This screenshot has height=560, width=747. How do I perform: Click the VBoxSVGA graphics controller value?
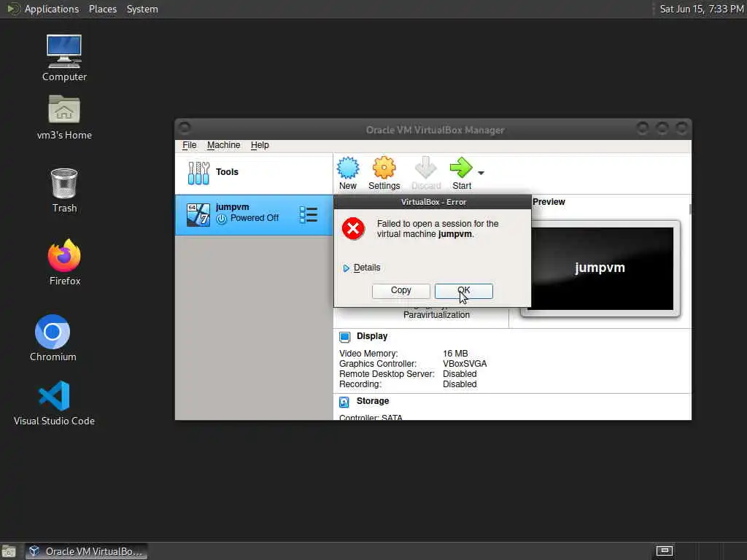click(x=465, y=364)
